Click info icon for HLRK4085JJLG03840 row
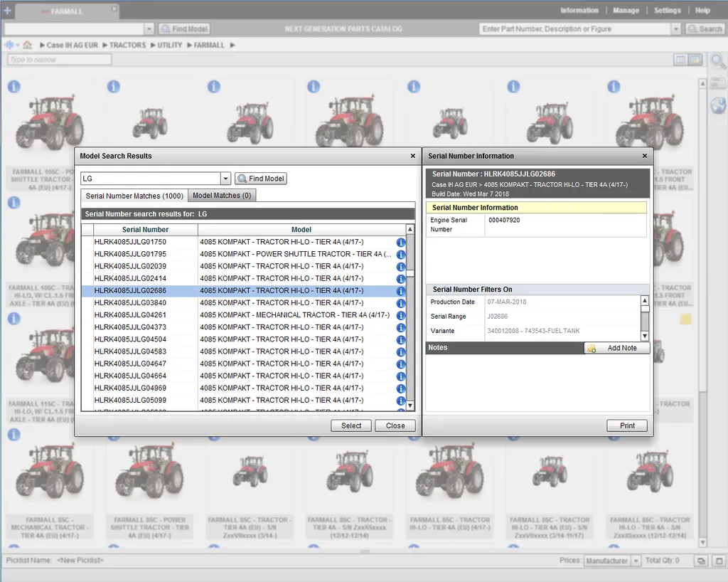This screenshot has width=728, height=582. pos(401,303)
